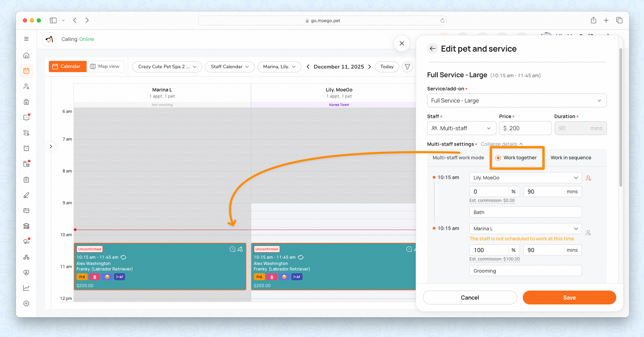
Task: Click the Frd tag on Marina L's appointment
Action: pos(82,277)
